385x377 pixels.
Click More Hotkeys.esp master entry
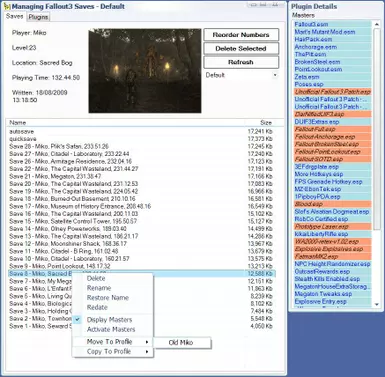[x=332, y=174]
